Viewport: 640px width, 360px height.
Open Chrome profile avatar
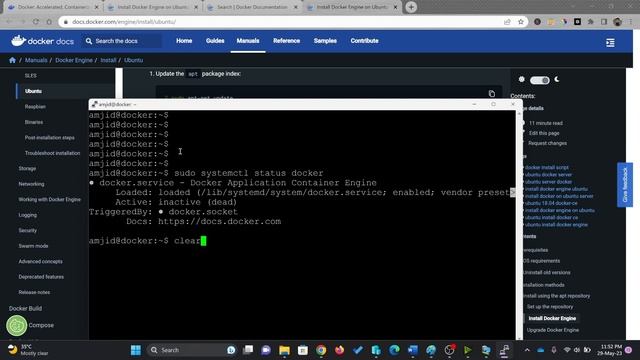point(617,22)
